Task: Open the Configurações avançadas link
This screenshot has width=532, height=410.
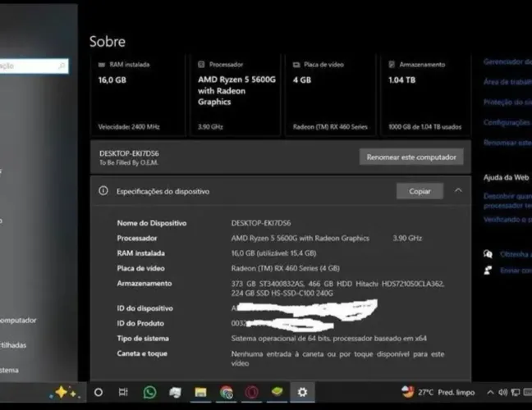Action: [507, 122]
